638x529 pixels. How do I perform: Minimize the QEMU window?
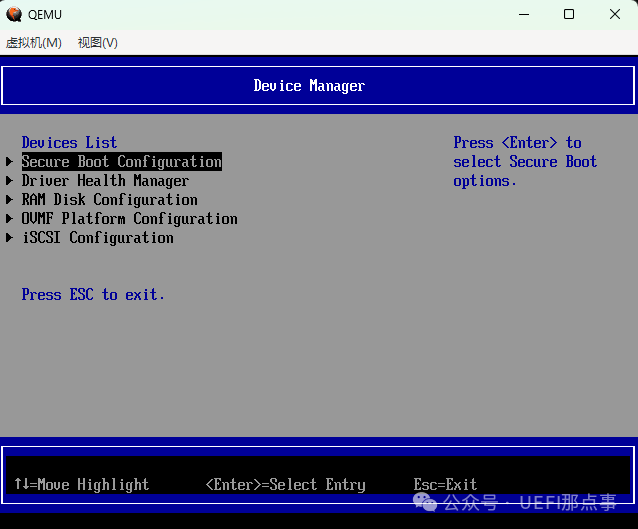pyautogui.click(x=524, y=14)
